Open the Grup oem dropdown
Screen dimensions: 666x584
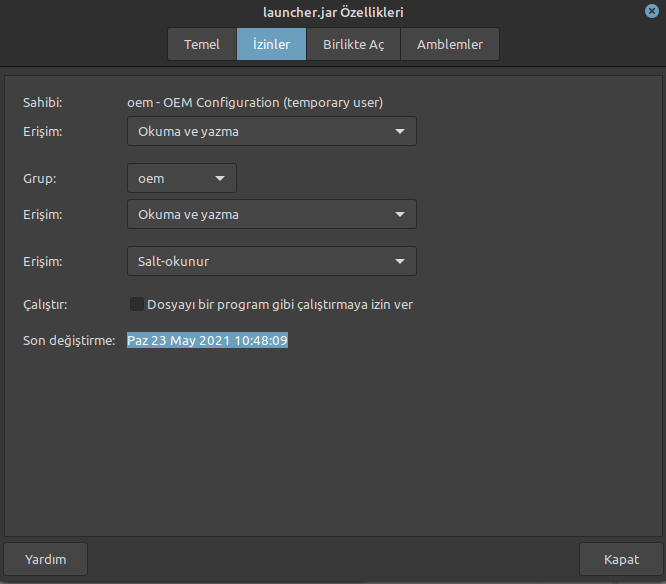coord(182,179)
